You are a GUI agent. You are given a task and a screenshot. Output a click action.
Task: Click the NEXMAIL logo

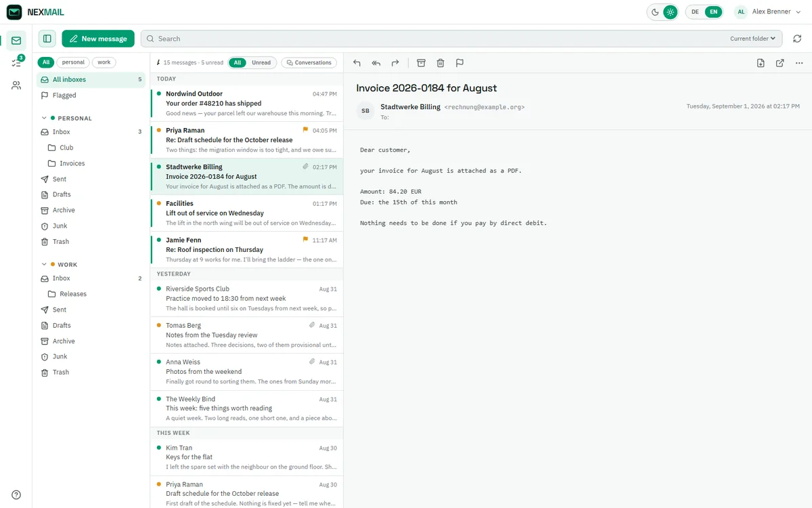(36, 12)
